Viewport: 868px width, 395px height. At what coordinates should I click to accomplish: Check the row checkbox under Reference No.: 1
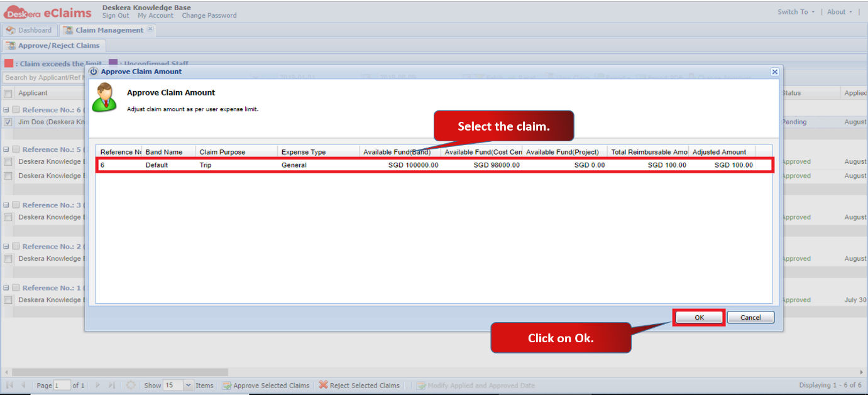[x=8, y=300]
